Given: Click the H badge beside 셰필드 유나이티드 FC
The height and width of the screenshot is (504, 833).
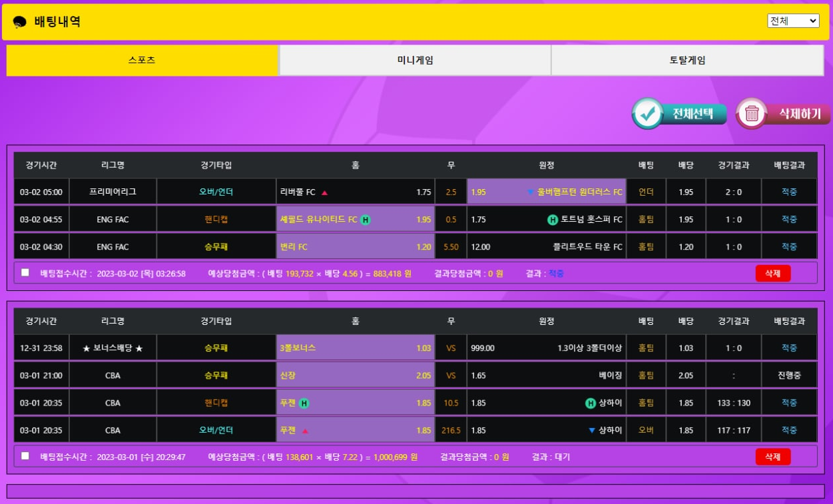Looking at the screenshot, I should click(x=366, y=220).
